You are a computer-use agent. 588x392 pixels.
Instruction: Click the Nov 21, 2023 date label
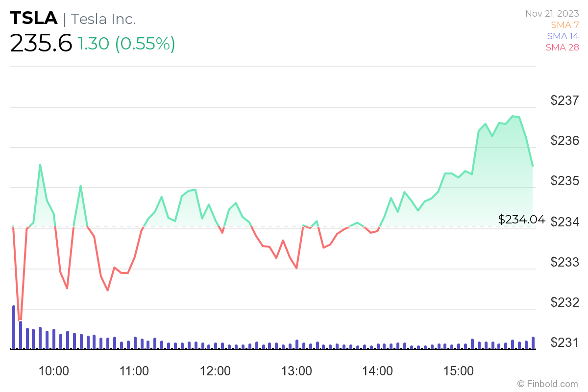pos(552,14)
